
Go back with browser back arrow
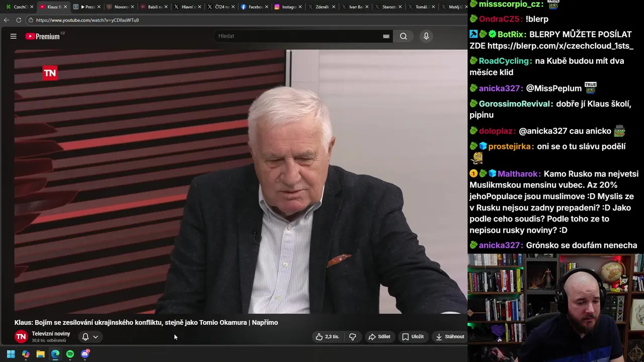(6, 20)
